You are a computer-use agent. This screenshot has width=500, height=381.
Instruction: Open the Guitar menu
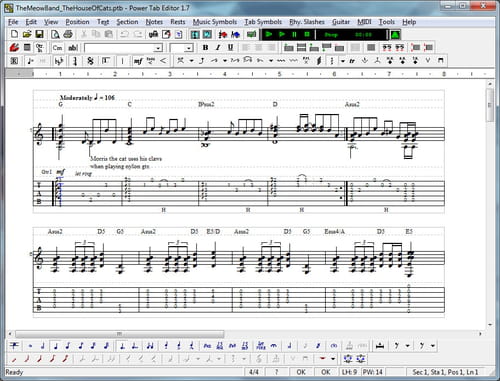point(341,22)
